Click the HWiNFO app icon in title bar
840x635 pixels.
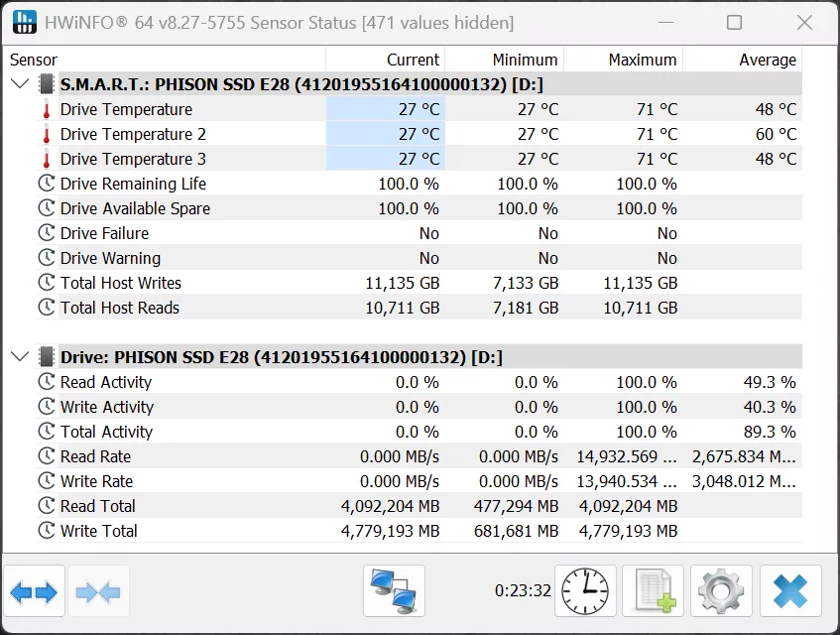click(24, 22)
